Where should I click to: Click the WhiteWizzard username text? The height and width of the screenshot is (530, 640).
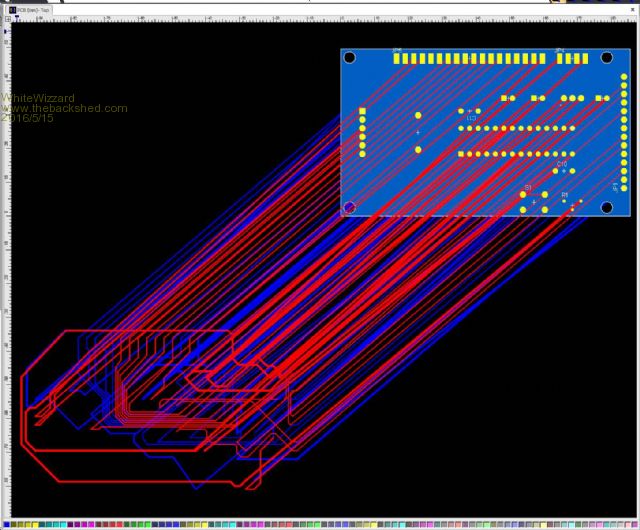[x=37, y=98]
